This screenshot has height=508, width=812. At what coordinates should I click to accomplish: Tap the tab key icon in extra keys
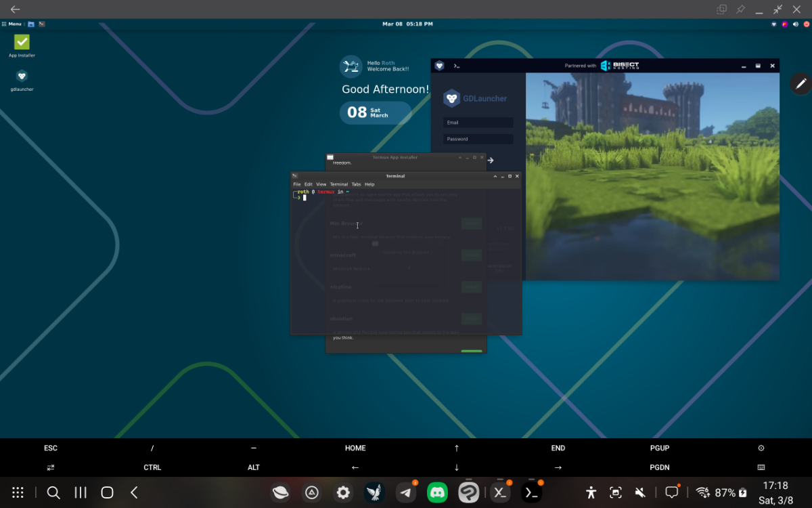click(x=51, y=467)
